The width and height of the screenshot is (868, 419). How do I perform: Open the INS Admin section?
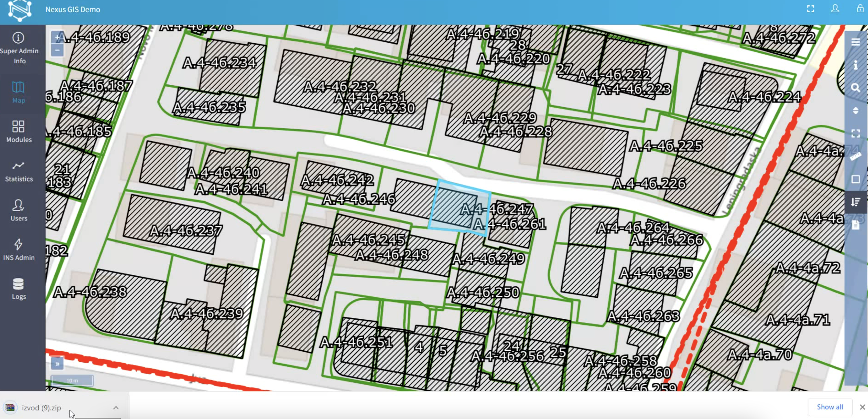19,250
